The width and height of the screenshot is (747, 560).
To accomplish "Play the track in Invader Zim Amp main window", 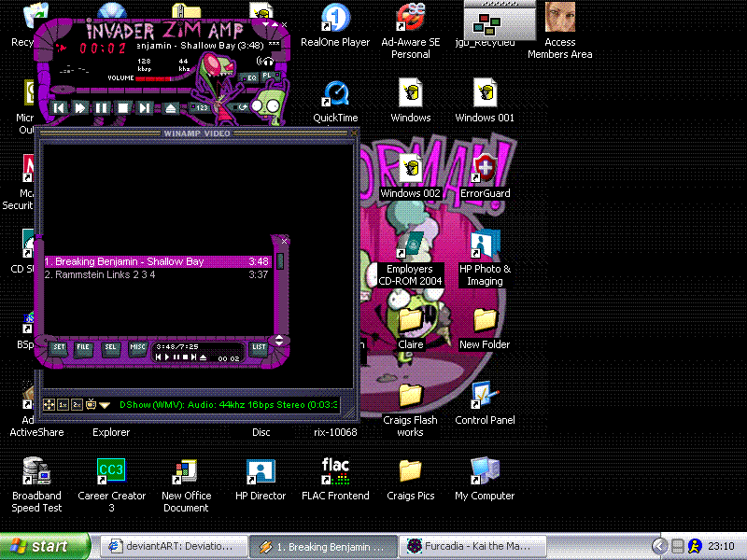I will pyautogui.click(x=80, y=108).
